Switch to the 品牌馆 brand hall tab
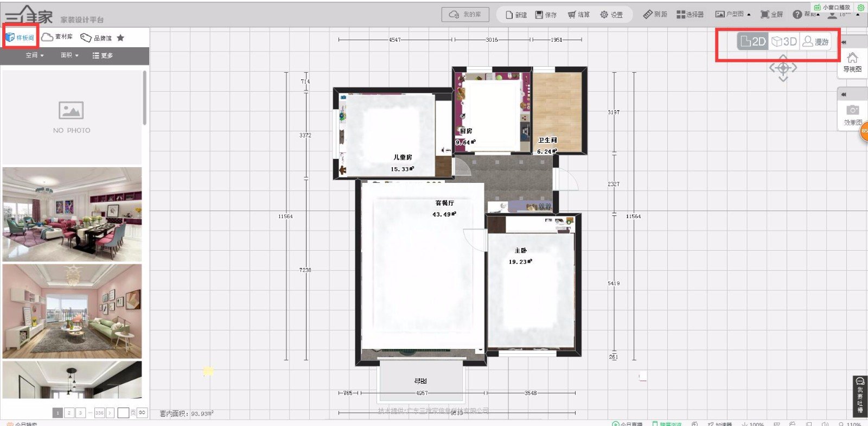This screenshot has width=868, height=426. click(96, 37)
